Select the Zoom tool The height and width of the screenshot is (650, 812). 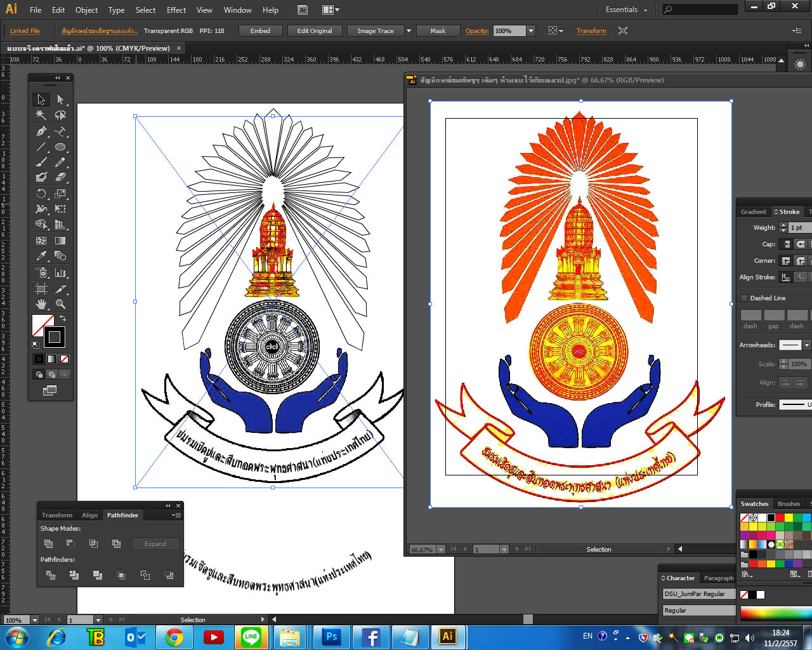(60, 304)
